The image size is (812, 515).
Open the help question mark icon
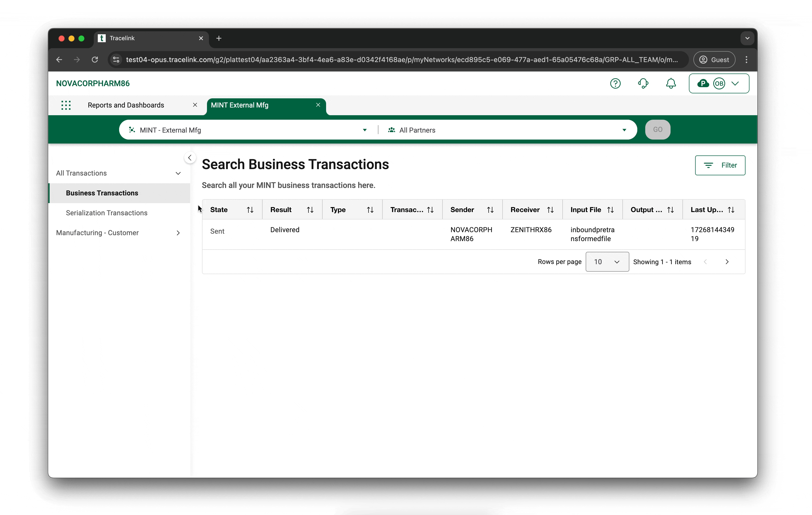click(x=615, y=83)
